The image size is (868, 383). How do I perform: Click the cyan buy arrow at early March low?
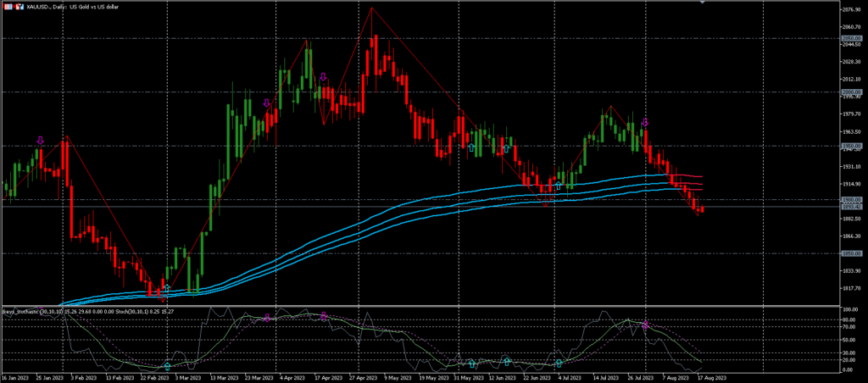167,289
